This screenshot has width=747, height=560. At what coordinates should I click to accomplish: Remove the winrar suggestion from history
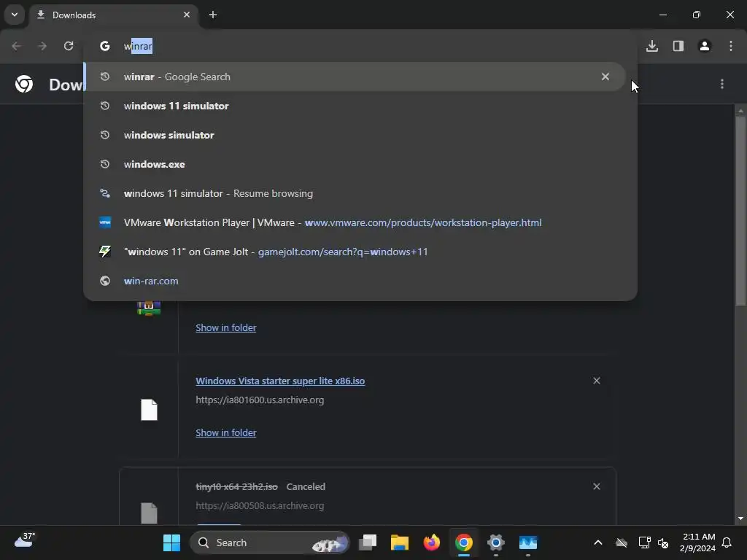pos(605,77)
